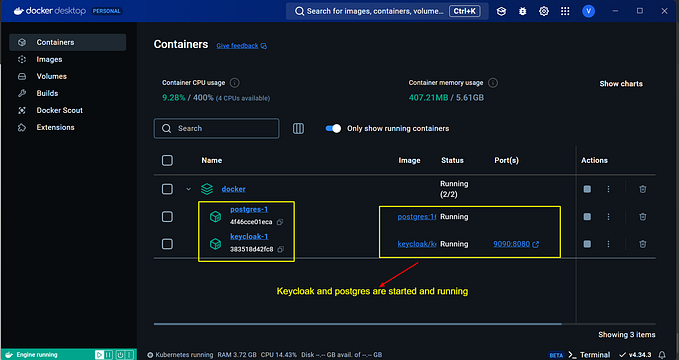Viewport: 679px width, 360px height.
Task: Collapse the docker compose stack chevron
Action: pyautogui.click(x=188, y=189)
